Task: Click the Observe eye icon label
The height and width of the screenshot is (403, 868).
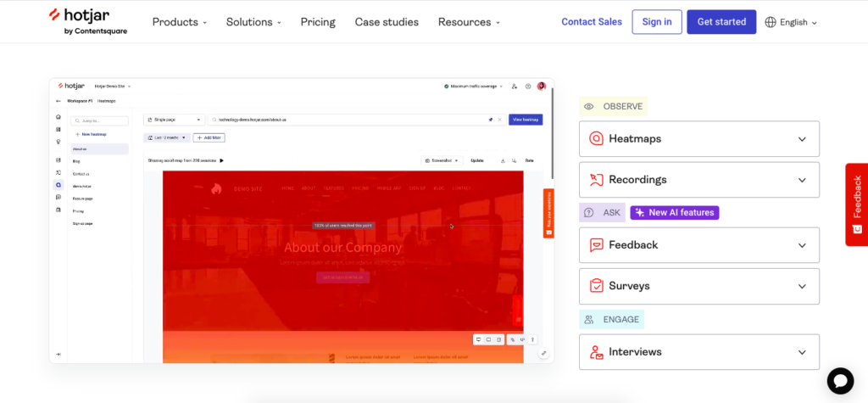Action: pos(589,107)
